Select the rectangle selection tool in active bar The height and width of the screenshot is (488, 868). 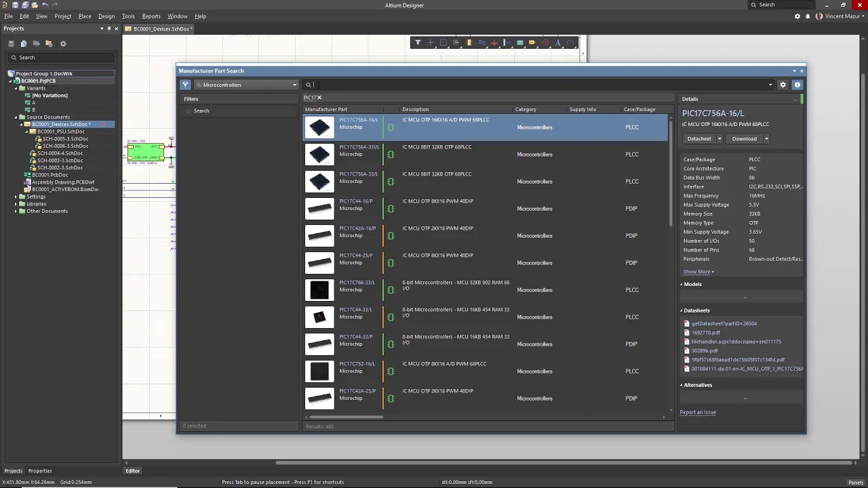(443, 43)
